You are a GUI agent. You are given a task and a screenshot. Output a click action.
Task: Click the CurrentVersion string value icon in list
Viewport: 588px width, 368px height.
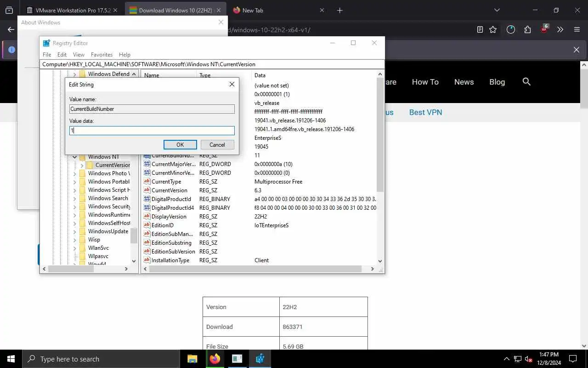tap(147, 190)
